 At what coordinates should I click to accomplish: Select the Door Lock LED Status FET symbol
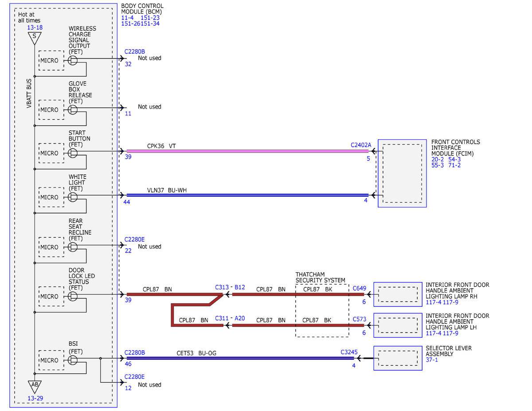coord(73,296)
